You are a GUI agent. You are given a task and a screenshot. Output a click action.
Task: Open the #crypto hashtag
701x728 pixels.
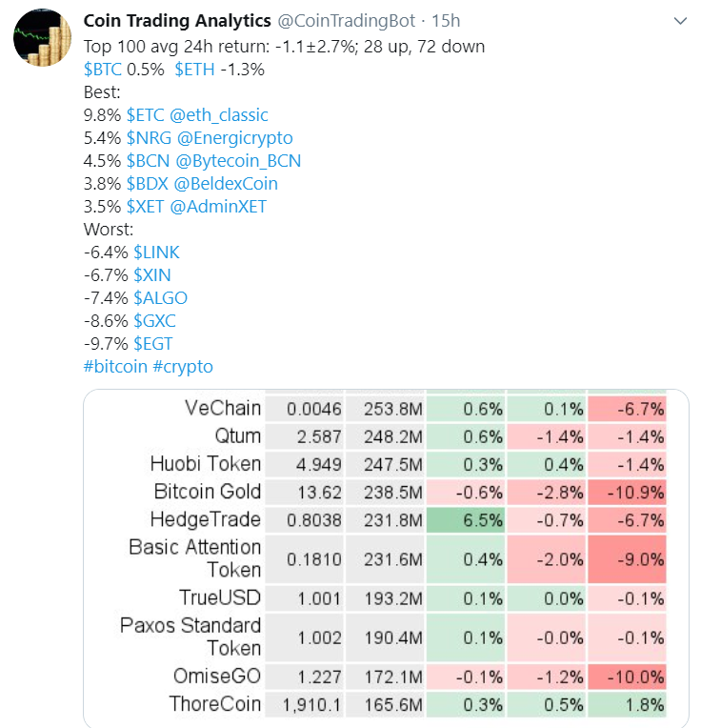(183, 367)
